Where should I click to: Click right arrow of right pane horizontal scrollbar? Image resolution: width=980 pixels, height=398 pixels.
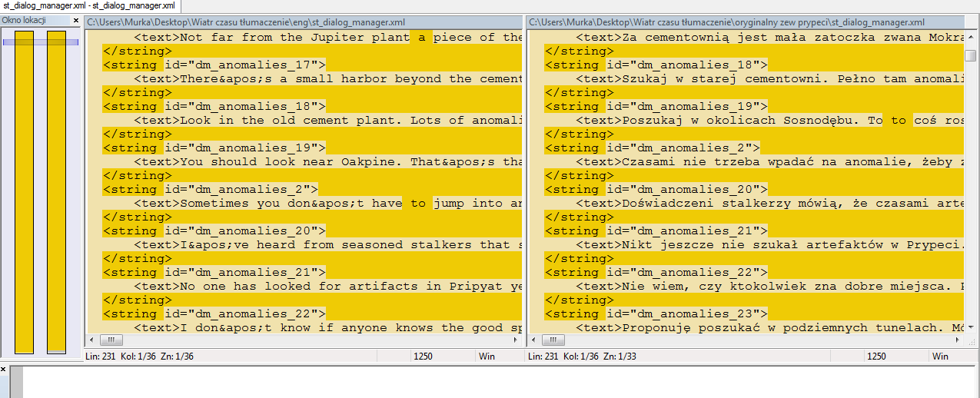click(x=958, y=340)
